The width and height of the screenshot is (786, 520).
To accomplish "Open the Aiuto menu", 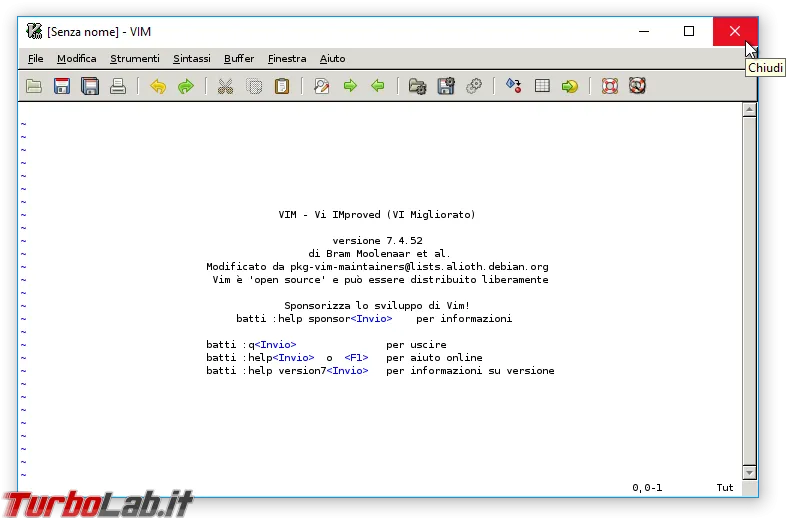I will (332, 59).
